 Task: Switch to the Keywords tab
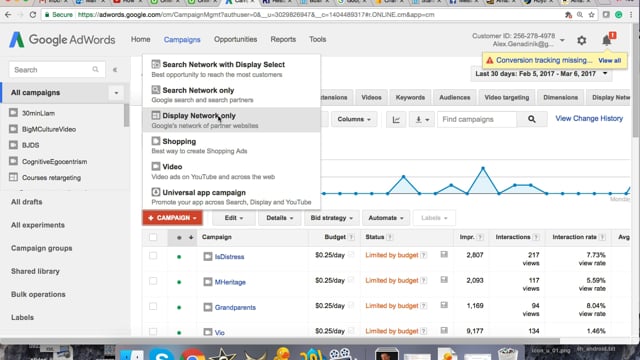pyautogui.click(x=410, y=97)
